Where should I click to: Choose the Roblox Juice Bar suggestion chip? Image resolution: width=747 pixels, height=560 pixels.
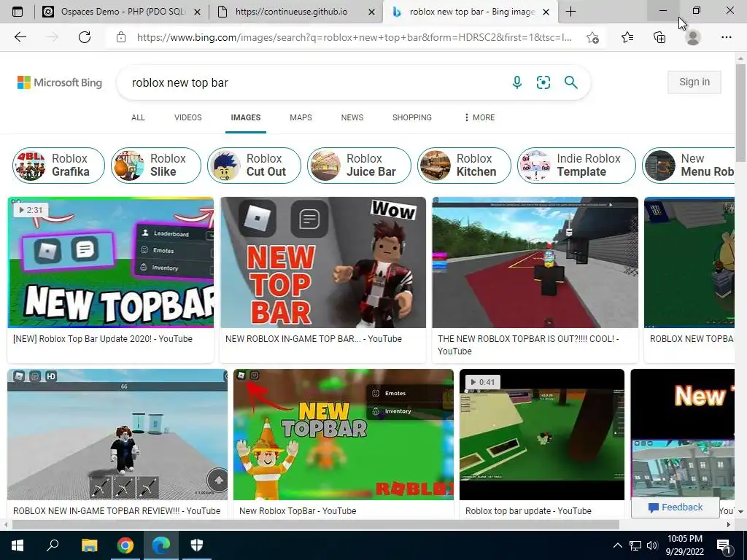[359, 166]
